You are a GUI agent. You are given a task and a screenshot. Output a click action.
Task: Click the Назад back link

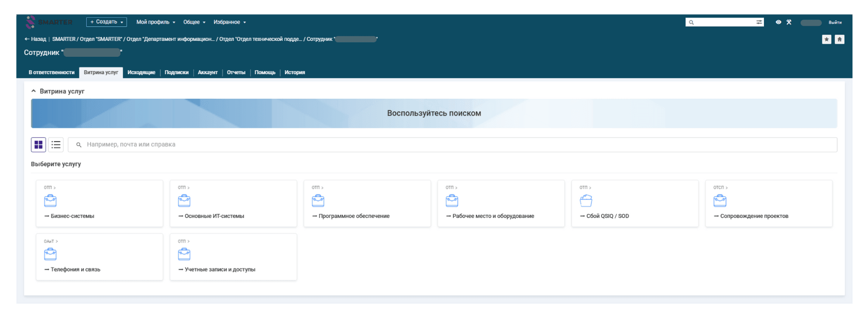point(35,39)
